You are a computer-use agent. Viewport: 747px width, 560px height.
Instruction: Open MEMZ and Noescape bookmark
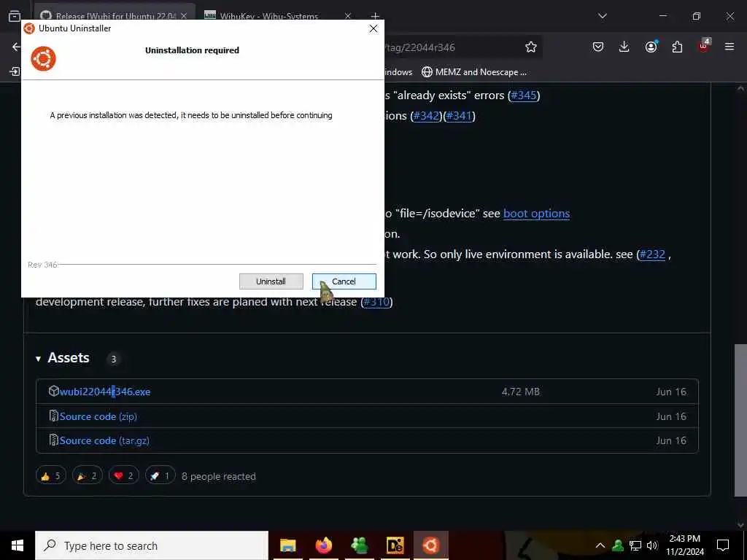[474, 72]
